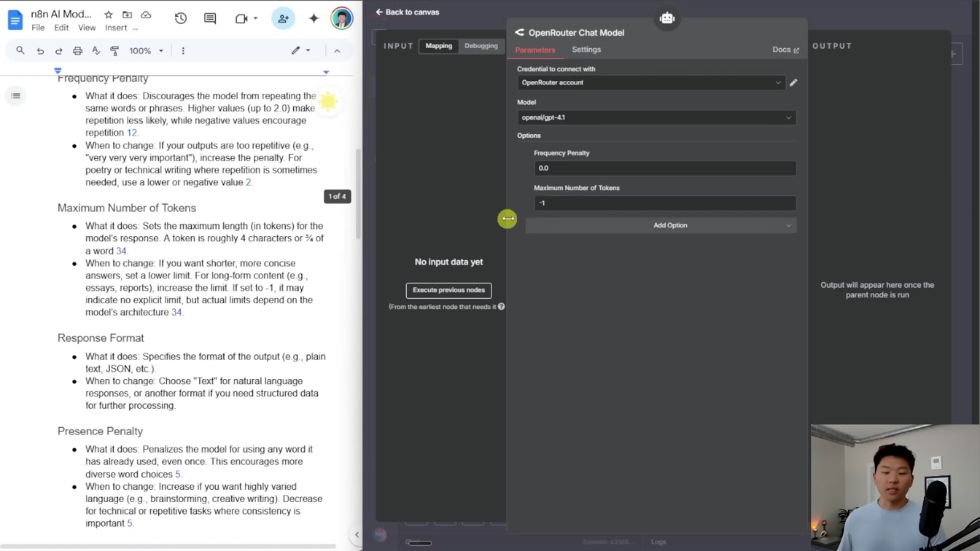Open the File menu
This screenshot has height=551, width=980.
tap(38, 28)
